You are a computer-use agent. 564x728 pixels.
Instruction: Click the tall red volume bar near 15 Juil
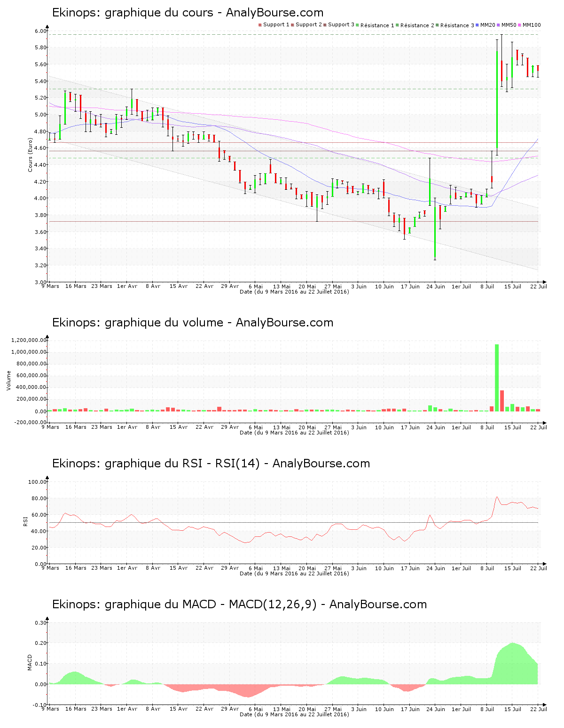(x=502, y=401)
